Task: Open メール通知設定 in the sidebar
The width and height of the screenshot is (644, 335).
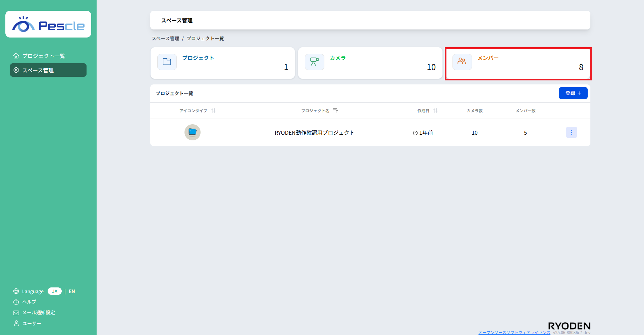Action: pyautogui.click(x=39, y=313)
